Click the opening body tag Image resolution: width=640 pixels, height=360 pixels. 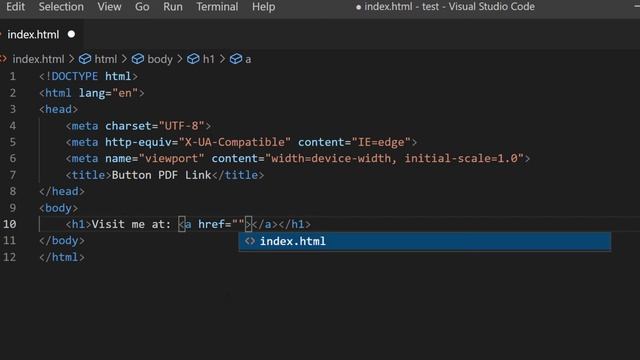coord(58,208)
